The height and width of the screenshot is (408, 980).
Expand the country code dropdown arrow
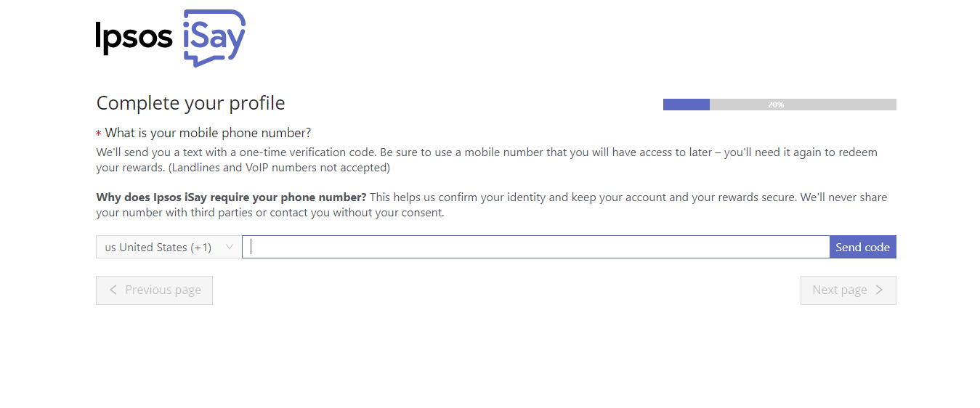[x=230, y=247]
